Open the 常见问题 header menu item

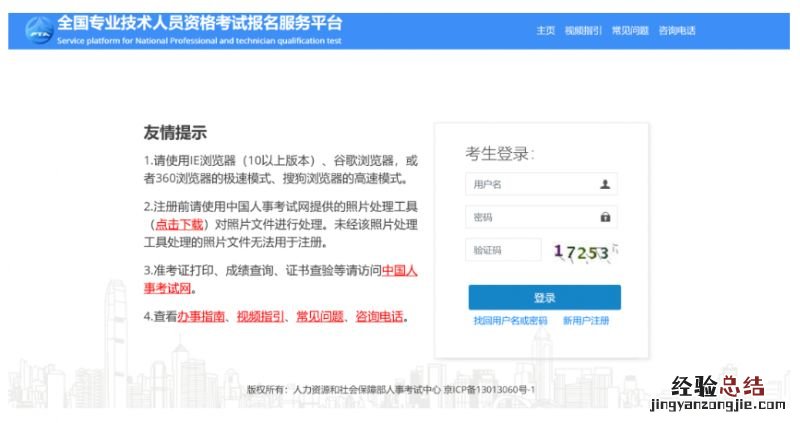(630, 31)
